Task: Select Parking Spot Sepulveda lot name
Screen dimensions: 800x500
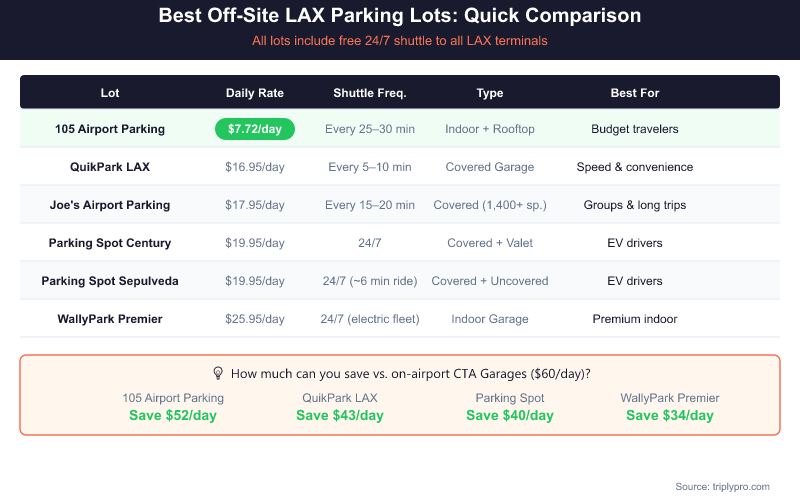Action: pyautogui.click(x=110, y=281)
